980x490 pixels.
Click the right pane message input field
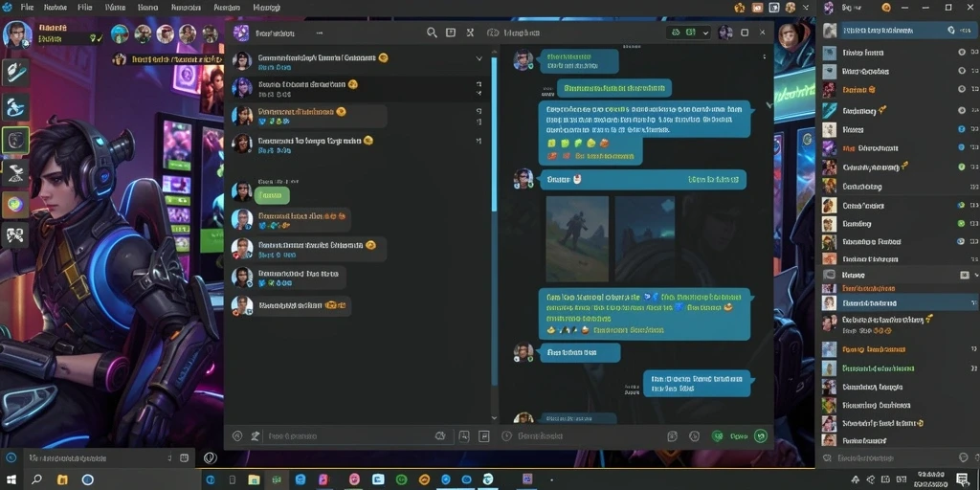point(581,436)
